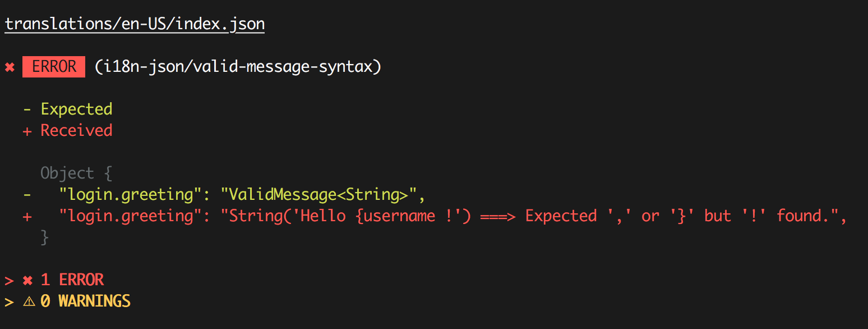Click the green Expected legend label
The height and width of the screenshot is (329, 868).
tap(76, 109)
